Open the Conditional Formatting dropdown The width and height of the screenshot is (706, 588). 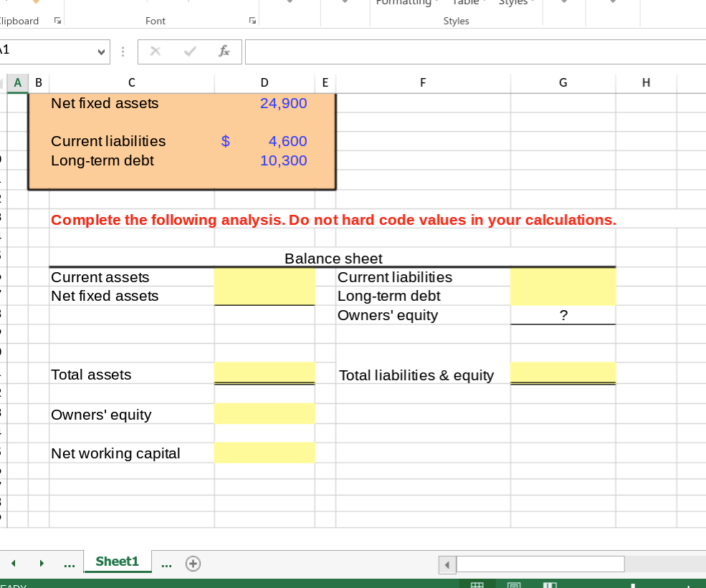[406, 3]
